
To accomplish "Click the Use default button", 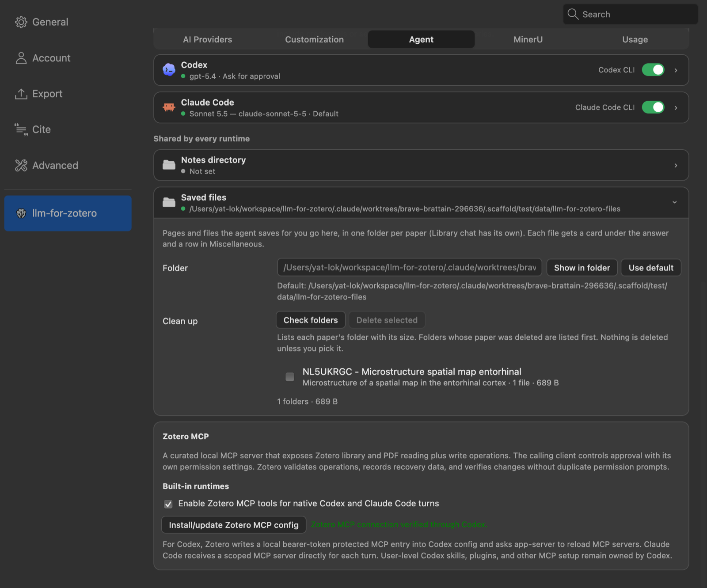I will click(x=651, y=268).
